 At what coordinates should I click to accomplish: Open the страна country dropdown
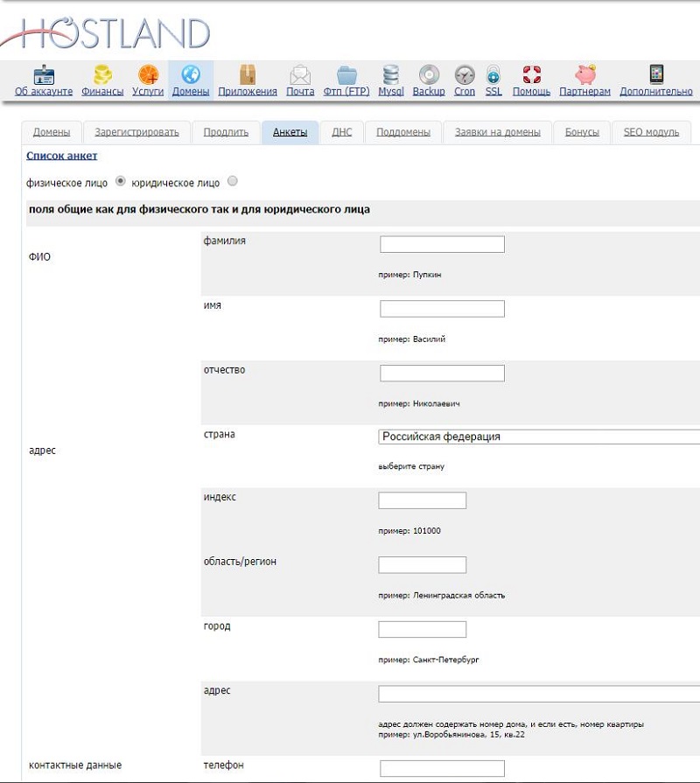[539, 437]
